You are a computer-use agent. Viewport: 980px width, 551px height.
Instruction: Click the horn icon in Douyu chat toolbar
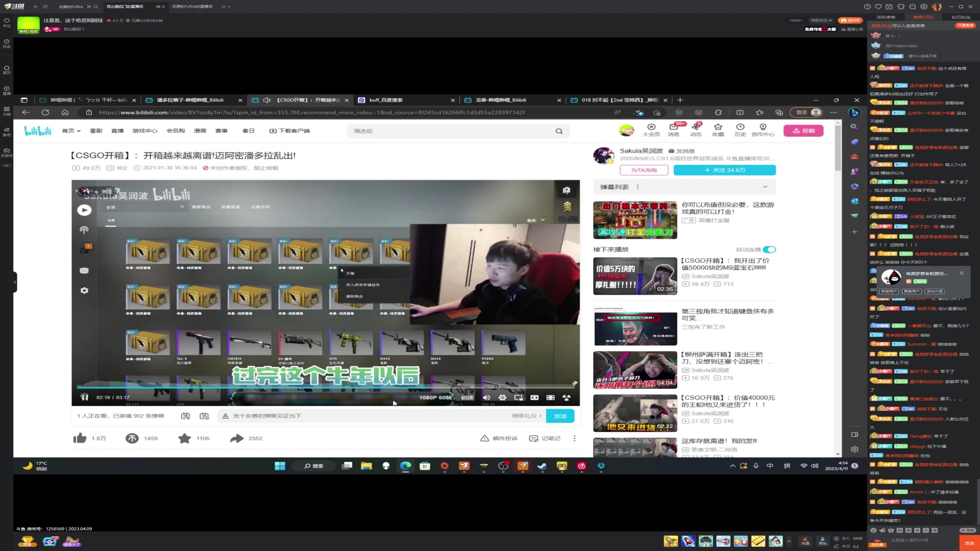point(882,531)
